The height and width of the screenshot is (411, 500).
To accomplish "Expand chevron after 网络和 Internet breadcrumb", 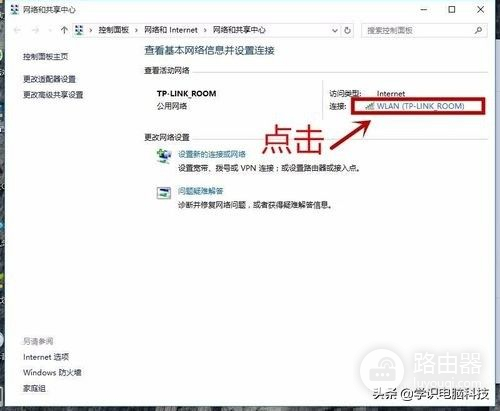I will click(205, 30).
